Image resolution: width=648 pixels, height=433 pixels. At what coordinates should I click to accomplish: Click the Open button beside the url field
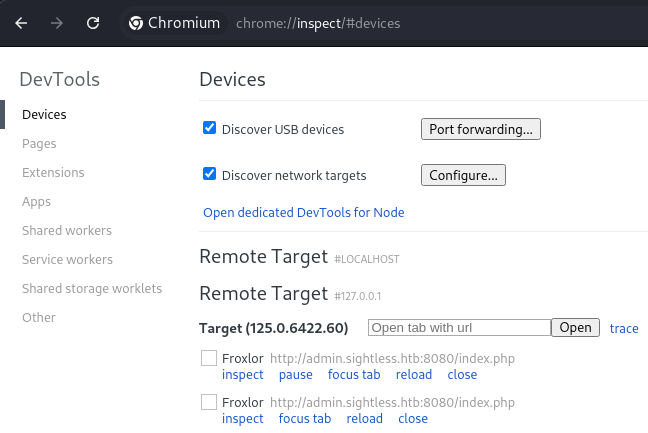point(575,328)
